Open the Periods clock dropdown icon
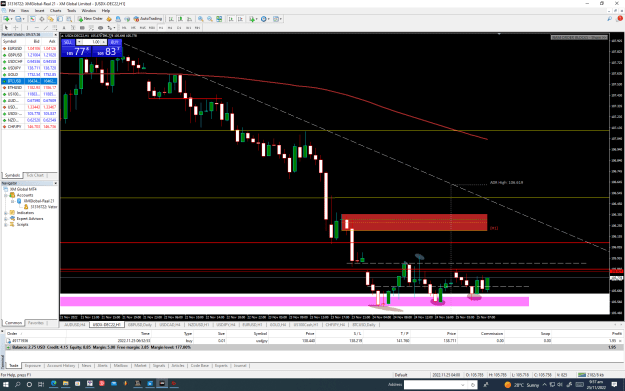Image resolution: width=625 pixels, height=391 pixels. (x=265, y=19)
